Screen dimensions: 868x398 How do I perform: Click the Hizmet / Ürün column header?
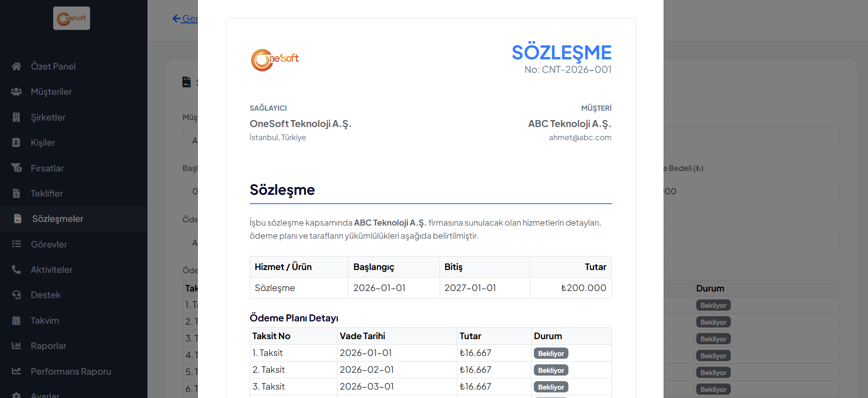pos(299,267)
